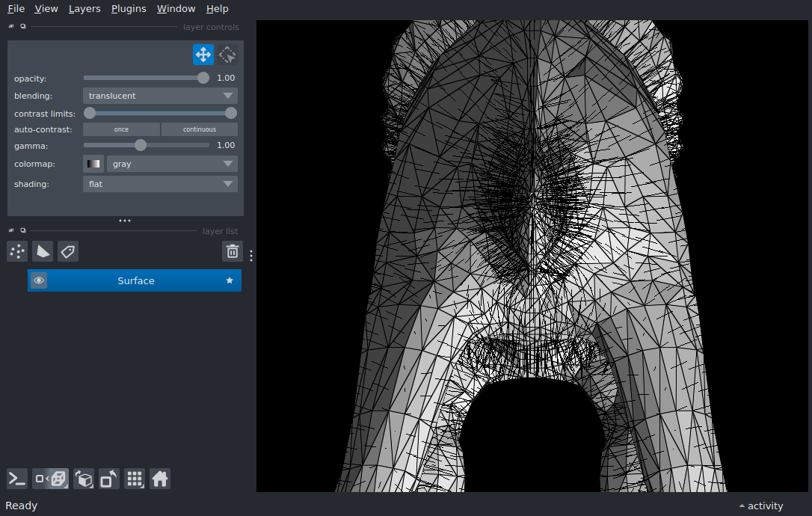Open the IPython console
Screen dimensions: 812x516
click(17, 479)
